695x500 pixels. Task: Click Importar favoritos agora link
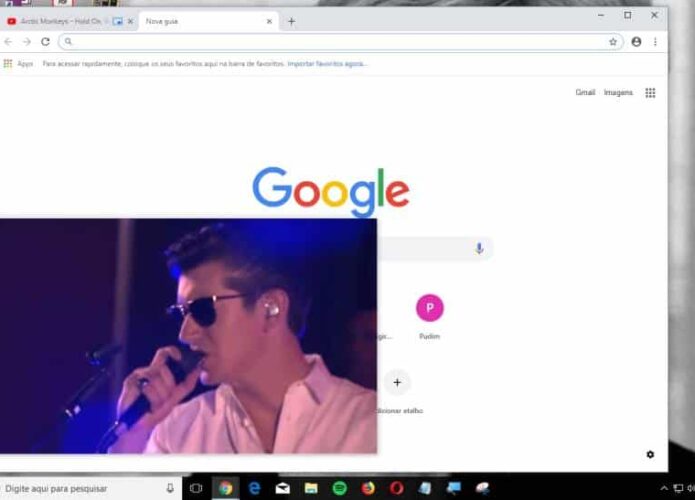tap(327, 64)
